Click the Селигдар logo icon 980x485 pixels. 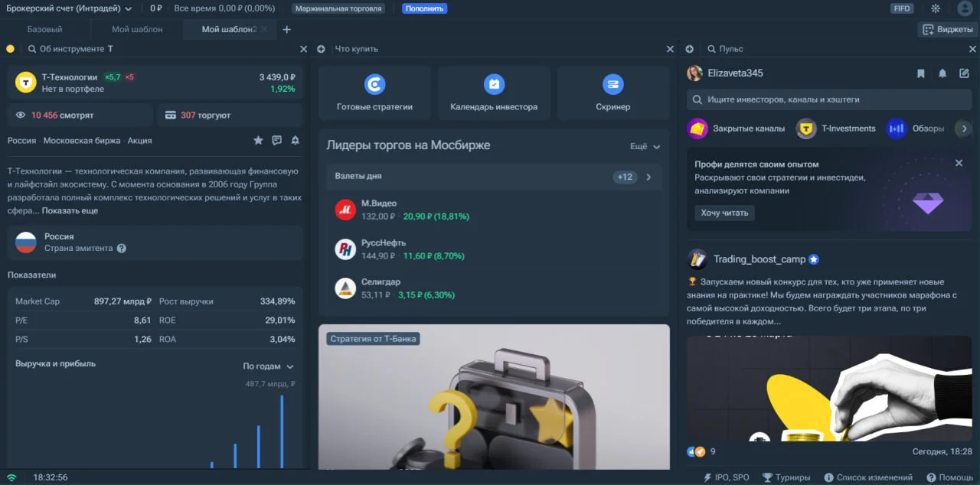tap(345, 288)
